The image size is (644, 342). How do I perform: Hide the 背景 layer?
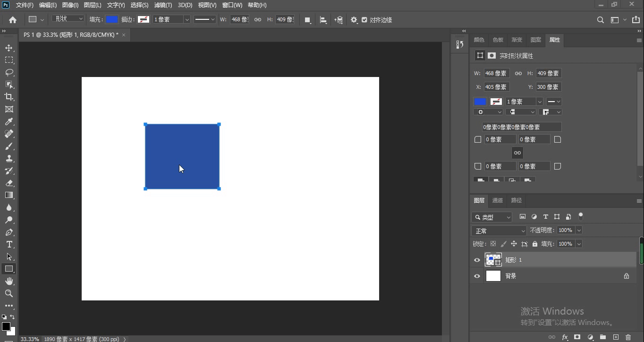(477, 276)
